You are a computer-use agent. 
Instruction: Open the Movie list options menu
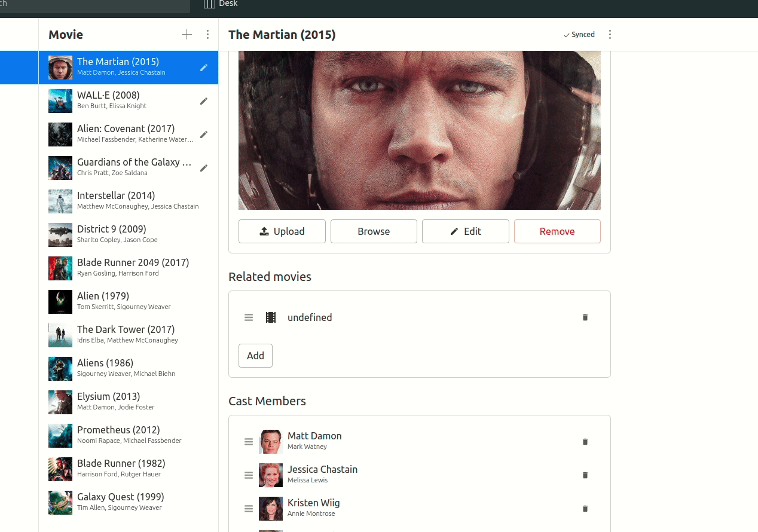tap(207, 35)
